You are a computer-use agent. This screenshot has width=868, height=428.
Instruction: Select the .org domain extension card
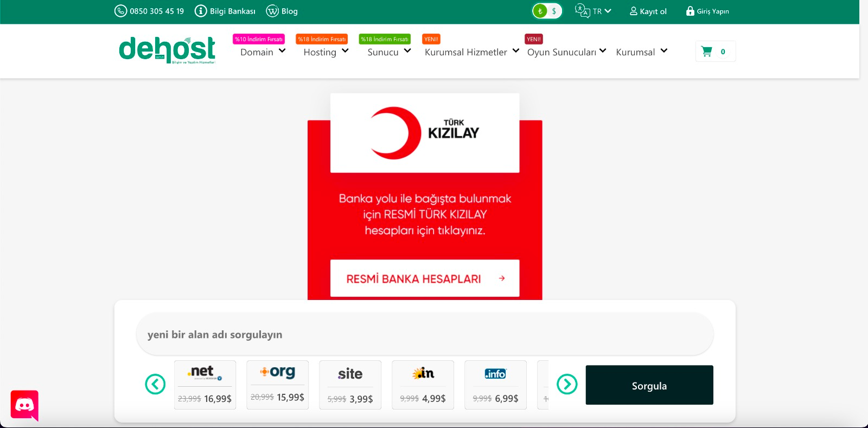(x=278, y=385)
